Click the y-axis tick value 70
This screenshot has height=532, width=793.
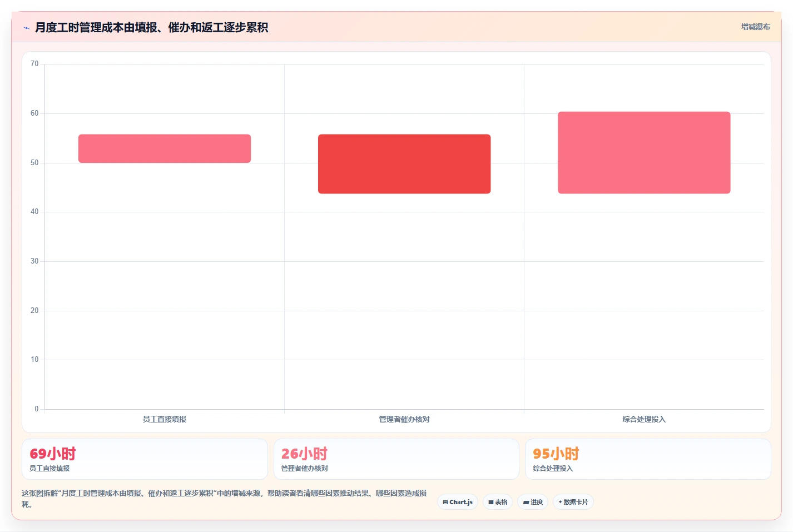click(x=34, y=64)
